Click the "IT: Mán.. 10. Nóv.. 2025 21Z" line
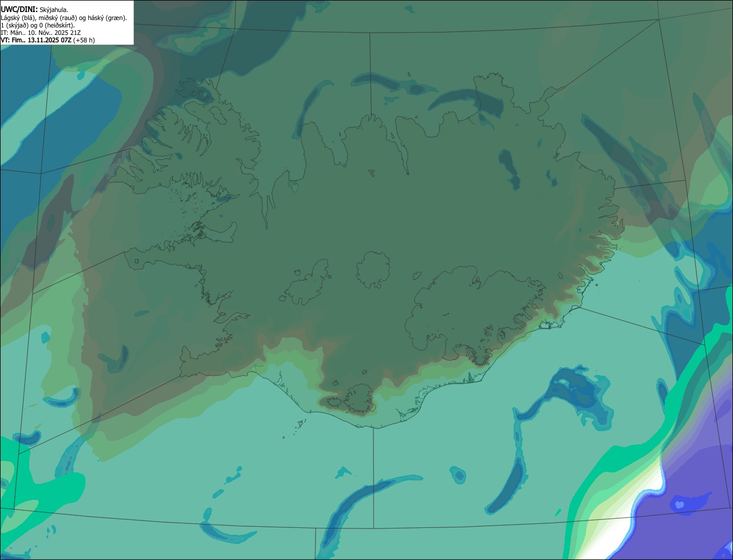Screen dimensions: 733x560 [41, 32]
